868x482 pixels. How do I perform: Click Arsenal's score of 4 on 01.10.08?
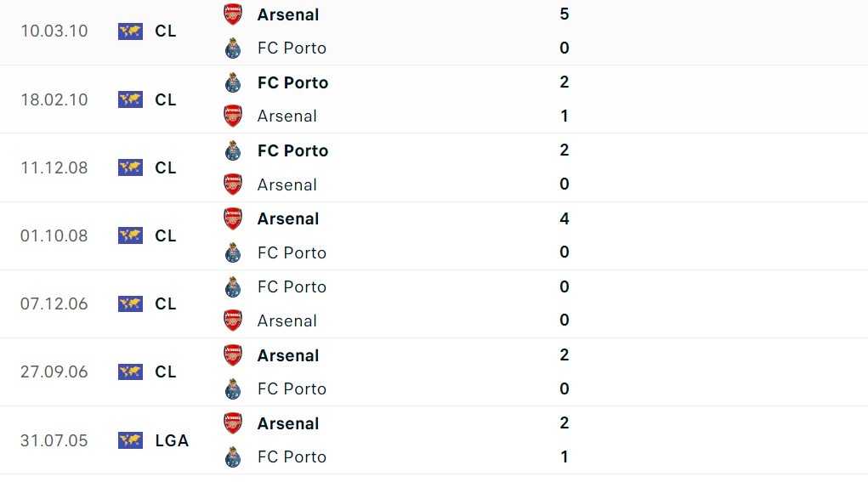coord(564,218)
